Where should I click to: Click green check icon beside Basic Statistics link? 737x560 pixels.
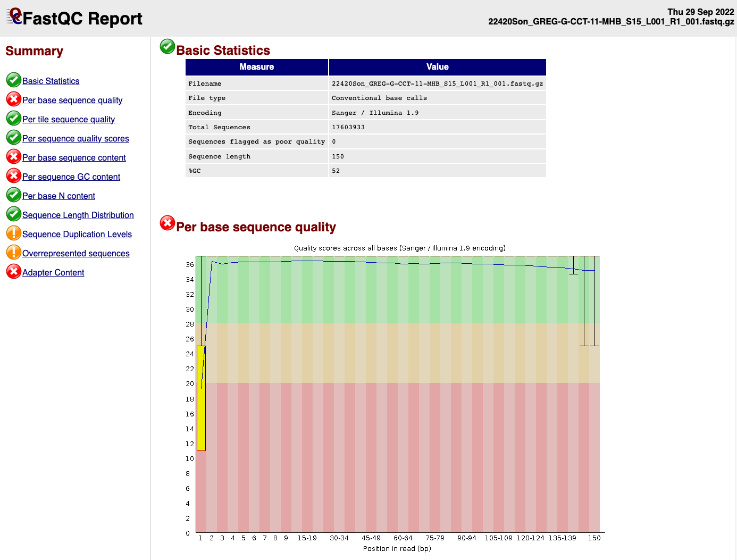pos(14,80)
